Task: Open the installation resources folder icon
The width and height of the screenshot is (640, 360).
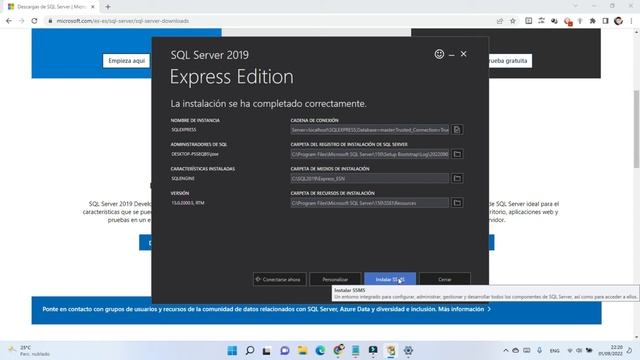Action: (x=457, y=202)
